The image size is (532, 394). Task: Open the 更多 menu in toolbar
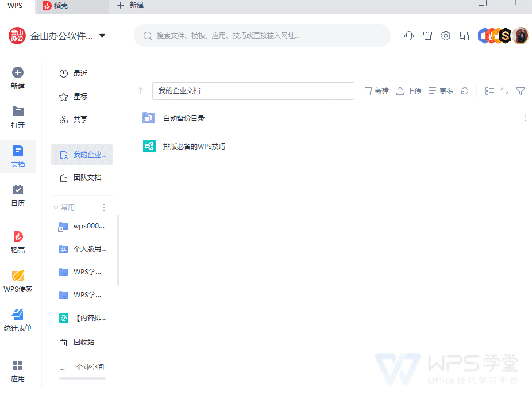441,91
